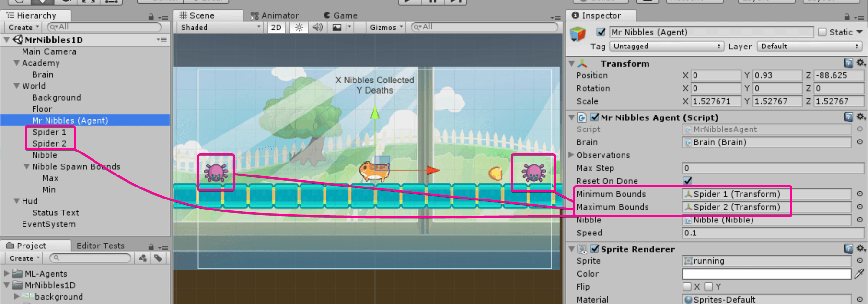Open the Transform component gear menu
Image resolution: width=868 pixels, height=304 pixels.
(x=861, y=63)
